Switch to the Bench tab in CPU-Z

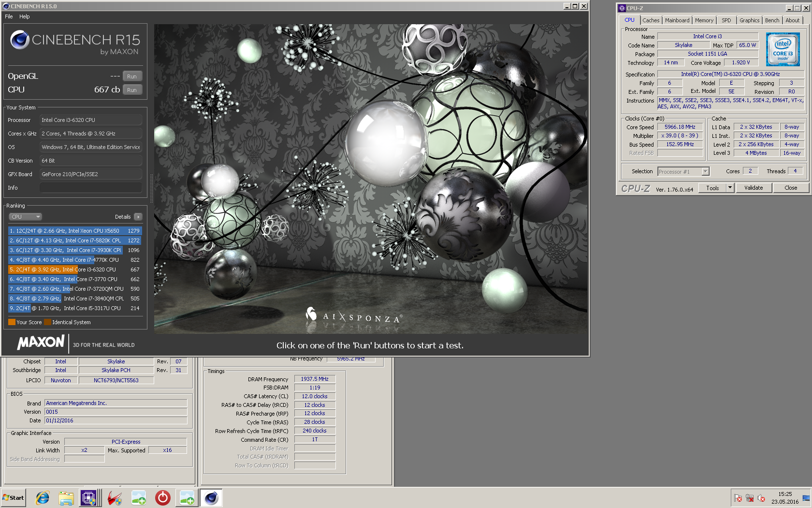(x=772, y=20)
